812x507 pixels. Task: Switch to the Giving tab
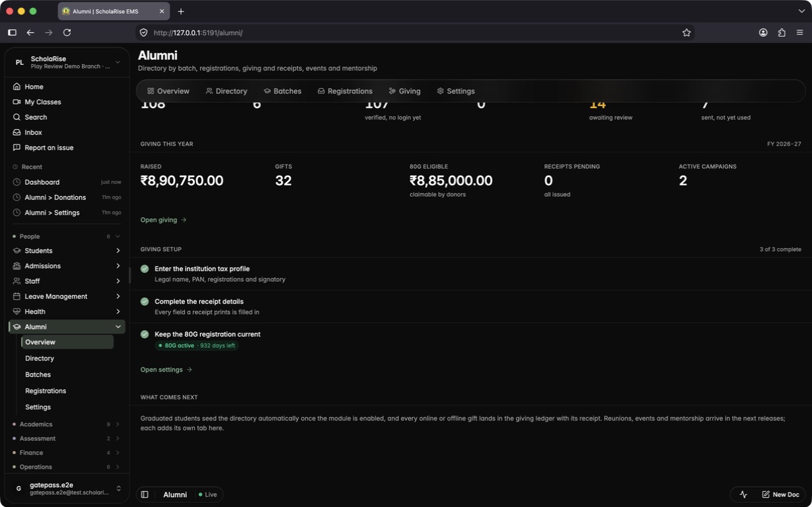tap(404, 91)
